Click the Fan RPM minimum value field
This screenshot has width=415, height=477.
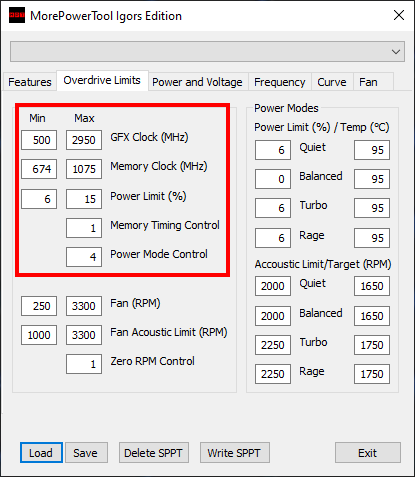tap(39, 306)
